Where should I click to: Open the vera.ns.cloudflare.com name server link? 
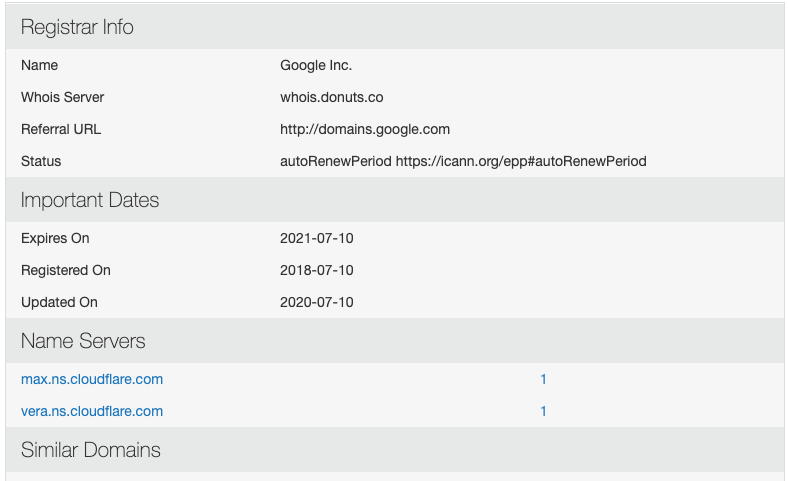click(92, 411)
